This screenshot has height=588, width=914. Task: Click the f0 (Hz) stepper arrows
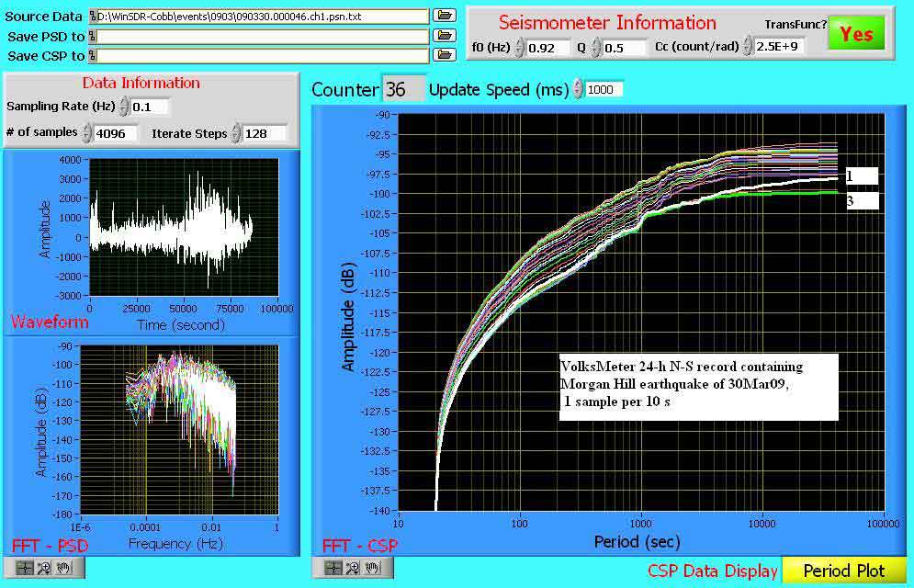tap(519, 47)
